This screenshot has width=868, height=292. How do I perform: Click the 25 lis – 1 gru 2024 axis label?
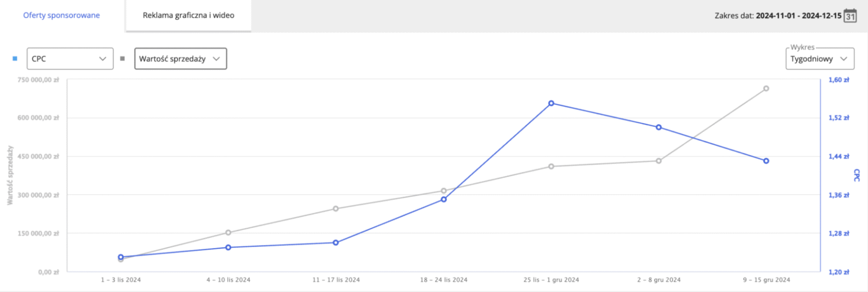(551, 280)
